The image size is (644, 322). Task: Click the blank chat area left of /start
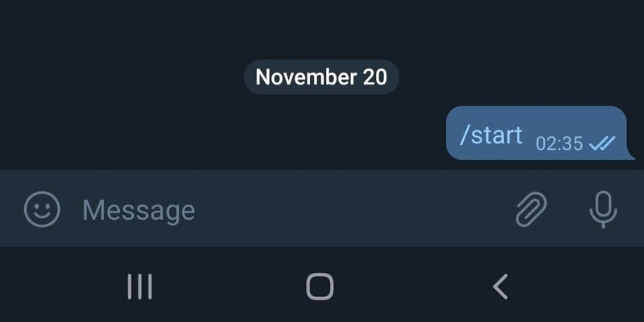click(222, 133)
